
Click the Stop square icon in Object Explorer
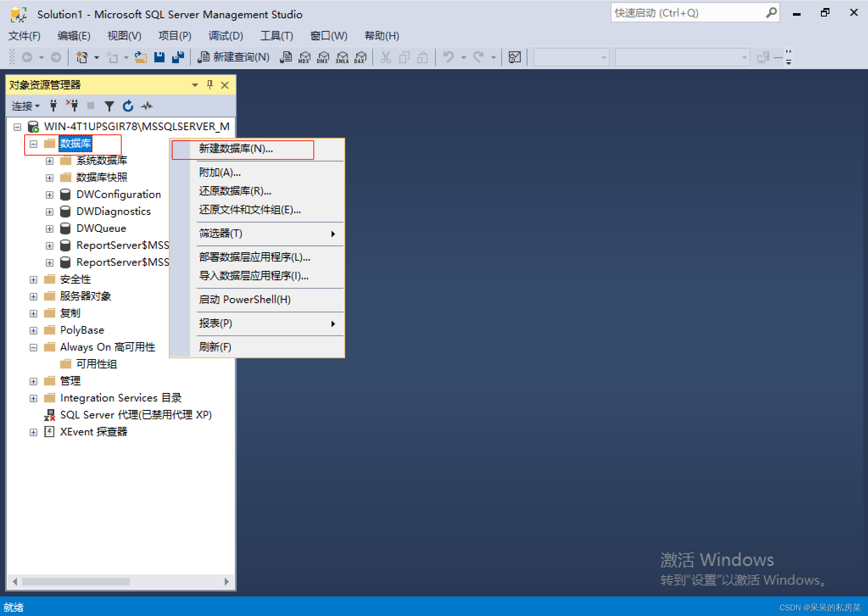coord(90,106)
